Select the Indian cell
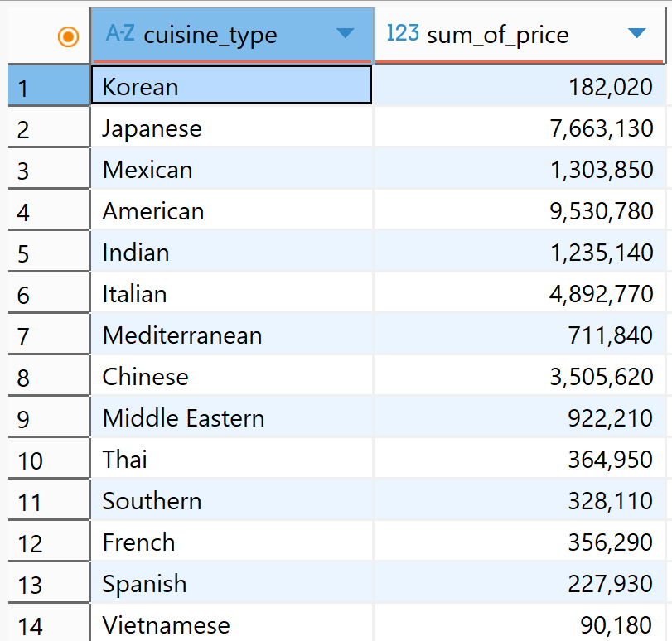672x641 pixels. (x=231, y=251)
